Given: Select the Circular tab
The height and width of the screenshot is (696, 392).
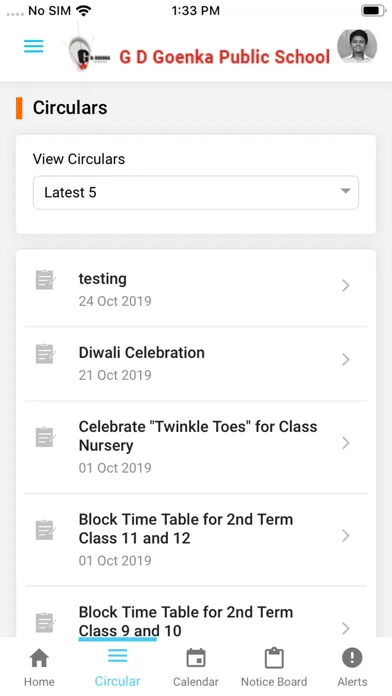Looking at the screenshot, I should point(118,667).
